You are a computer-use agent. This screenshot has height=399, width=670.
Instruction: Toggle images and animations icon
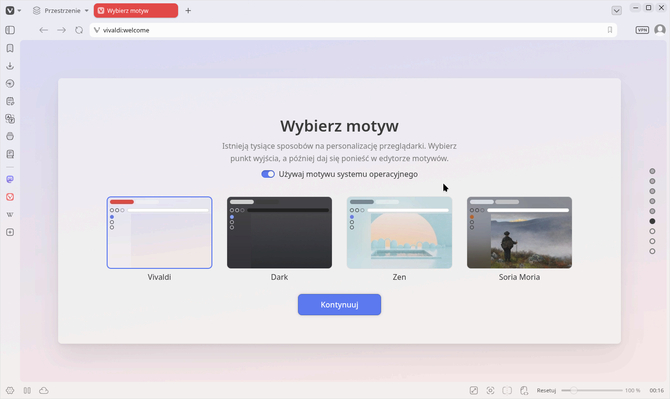pos(474,390)
